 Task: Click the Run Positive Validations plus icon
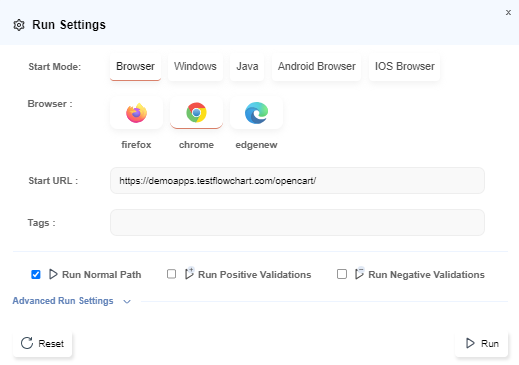point(189,273)
